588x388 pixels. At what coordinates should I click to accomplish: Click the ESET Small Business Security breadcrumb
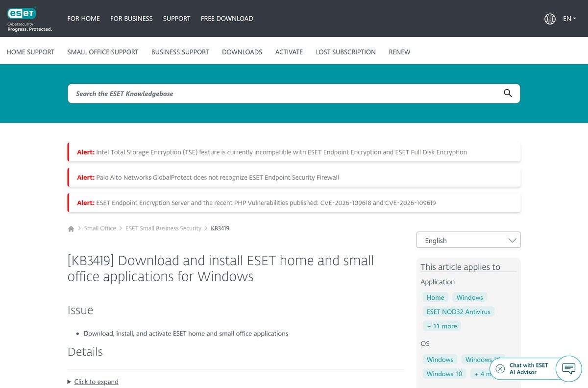[163, 228]
